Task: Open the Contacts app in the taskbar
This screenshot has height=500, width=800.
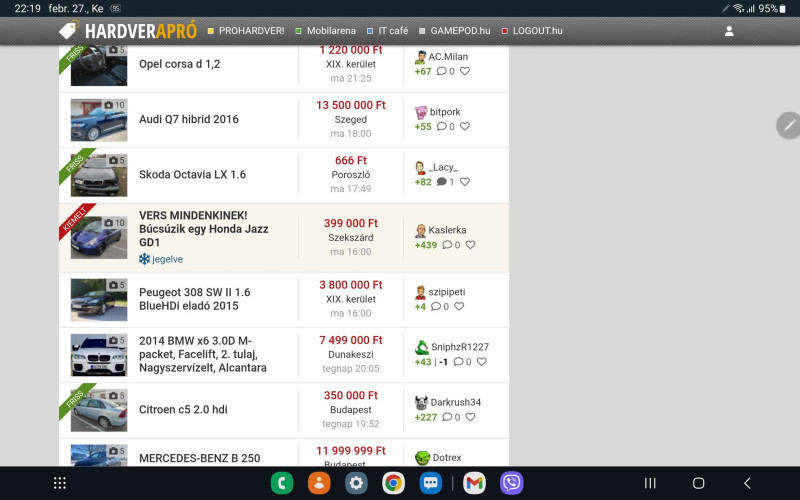Action: [x=319, y=483]
